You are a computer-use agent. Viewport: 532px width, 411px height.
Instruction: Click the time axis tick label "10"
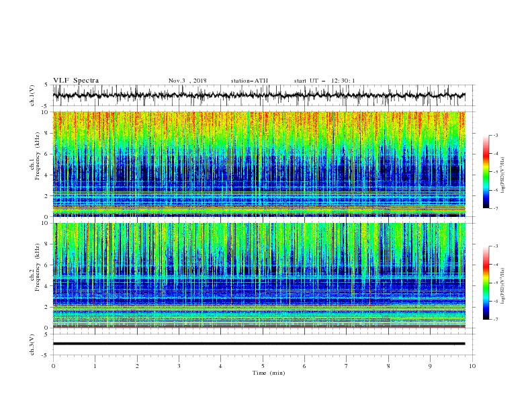[472, 366]
